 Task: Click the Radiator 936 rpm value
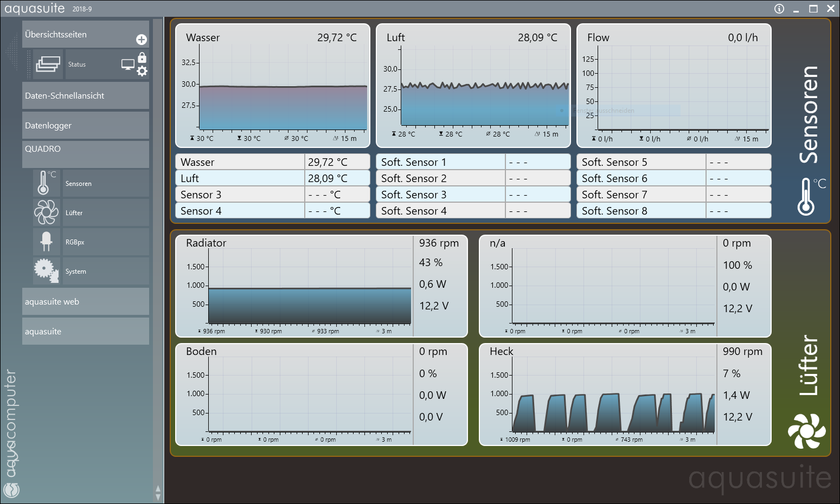(x=439, y=243)
